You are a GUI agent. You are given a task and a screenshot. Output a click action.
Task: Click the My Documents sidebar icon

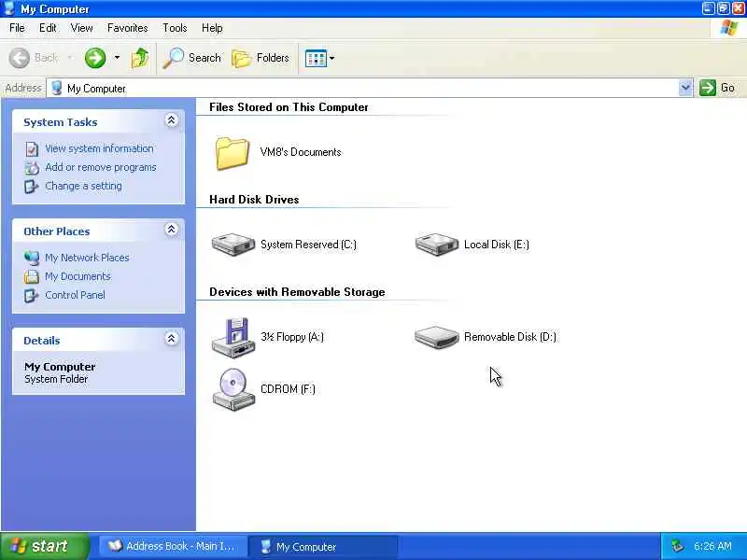(32, 276)
